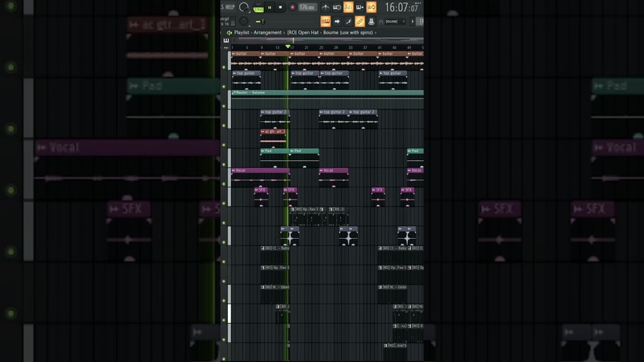Click scroll-left arrow of playlist overview
644x362 pixels.
(x=233, y=40)
